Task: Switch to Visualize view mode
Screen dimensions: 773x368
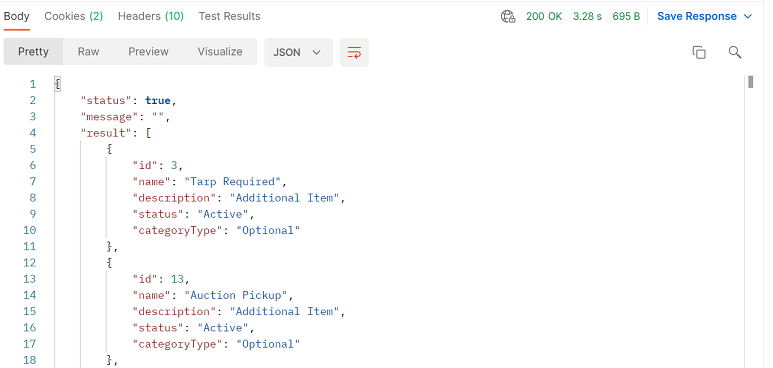Action: coord(220,52)
